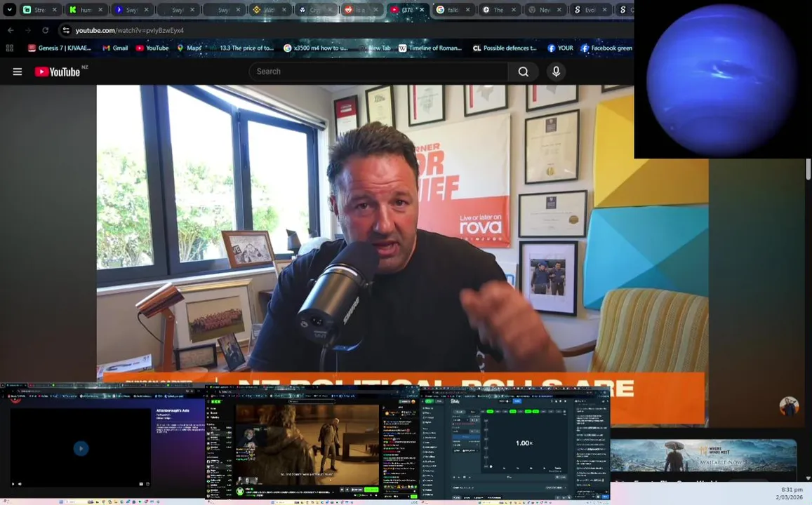
Task: Open the 'Genesis 7 | KJVAAE...' bookmark
Action: point(60,48)
